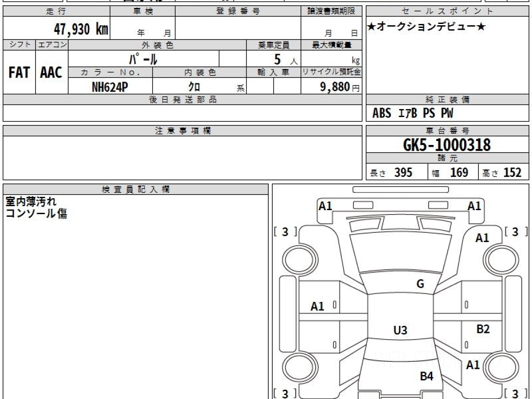The width and height of the screenshot is (532, 399).
Task: Click the AAC air conditioner value
Action: coord(51,72)
